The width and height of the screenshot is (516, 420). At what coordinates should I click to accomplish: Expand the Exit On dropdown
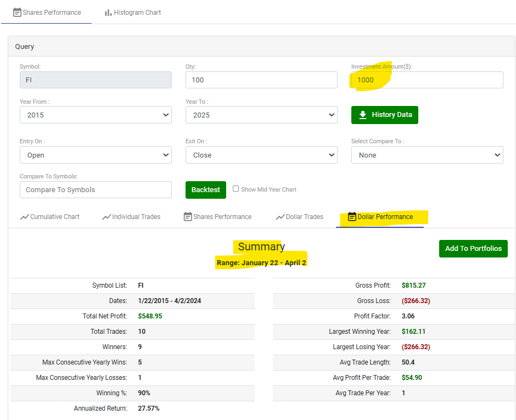pos(261,155)
